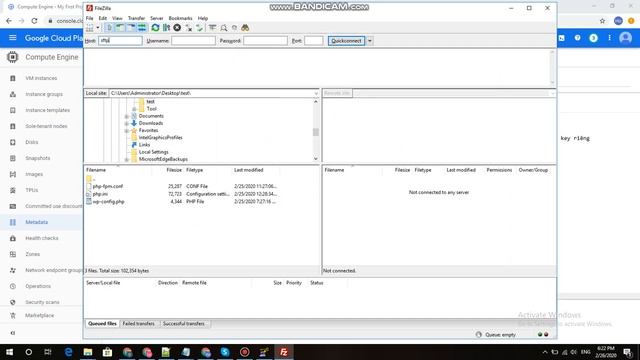The height and width of the screenshot is (360, 640).
Task: Open VM instances in Cloud console sidebar
Action: [x=41, y=78]
